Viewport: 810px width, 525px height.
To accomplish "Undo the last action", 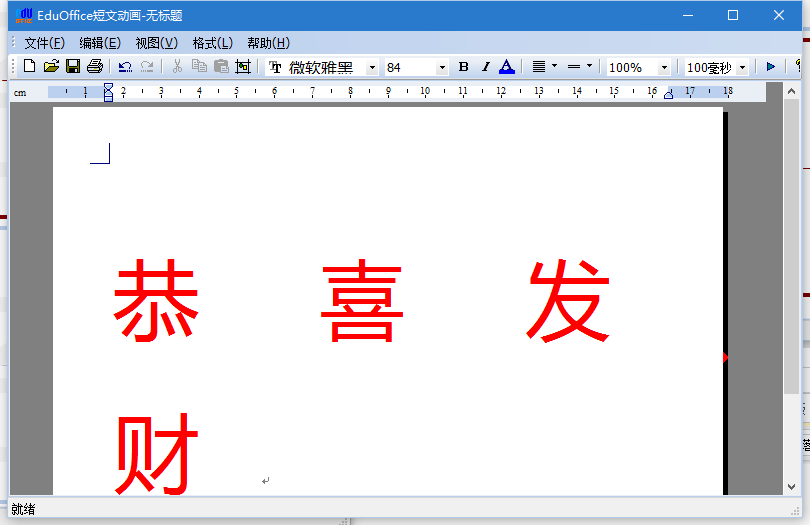I will 125,67.
